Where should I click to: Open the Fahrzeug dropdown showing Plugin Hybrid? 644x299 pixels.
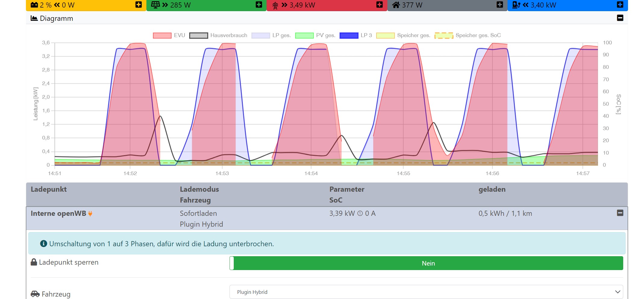click(426, 292)
